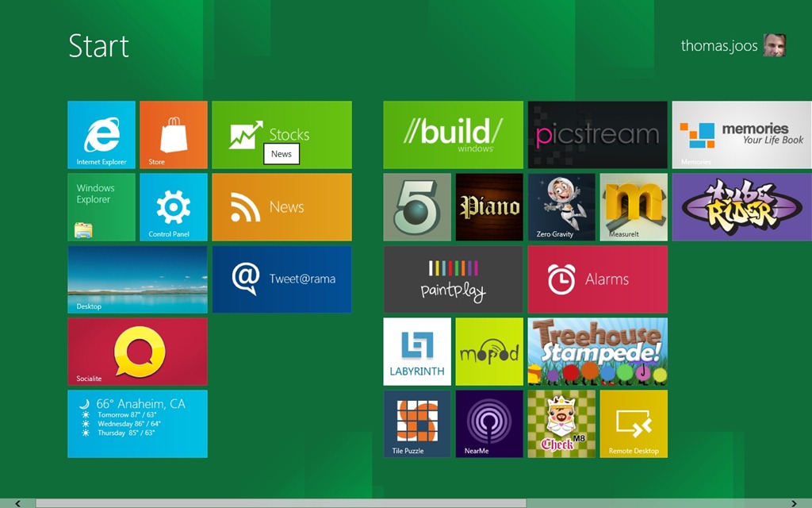
Task: Launch the Store app tile
Action: 174,134
